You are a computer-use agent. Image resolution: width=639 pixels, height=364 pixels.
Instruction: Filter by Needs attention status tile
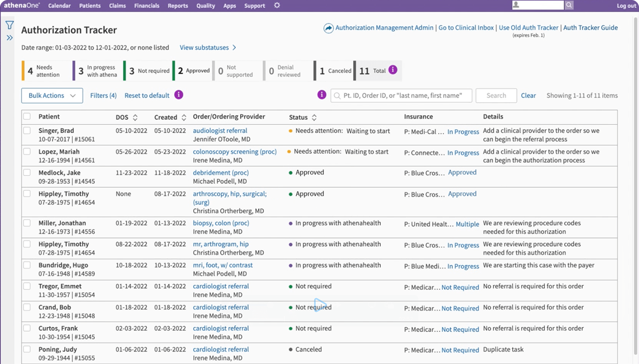(45, 71)
